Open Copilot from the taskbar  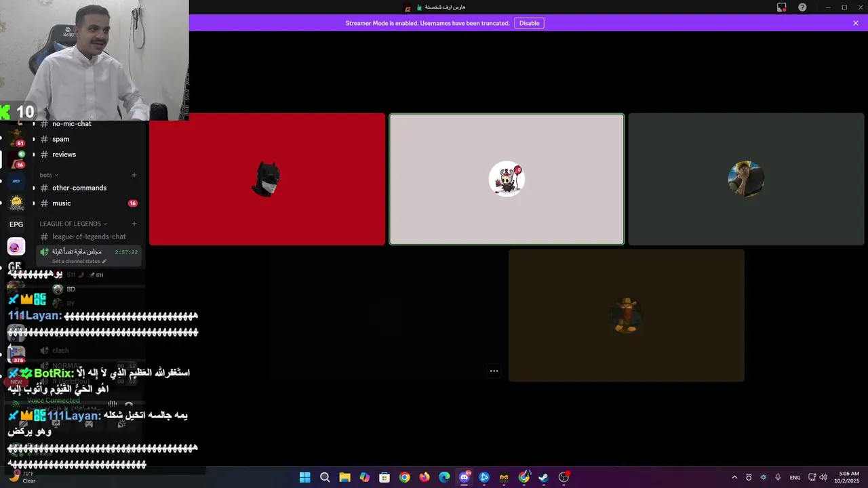coord(365,477)
